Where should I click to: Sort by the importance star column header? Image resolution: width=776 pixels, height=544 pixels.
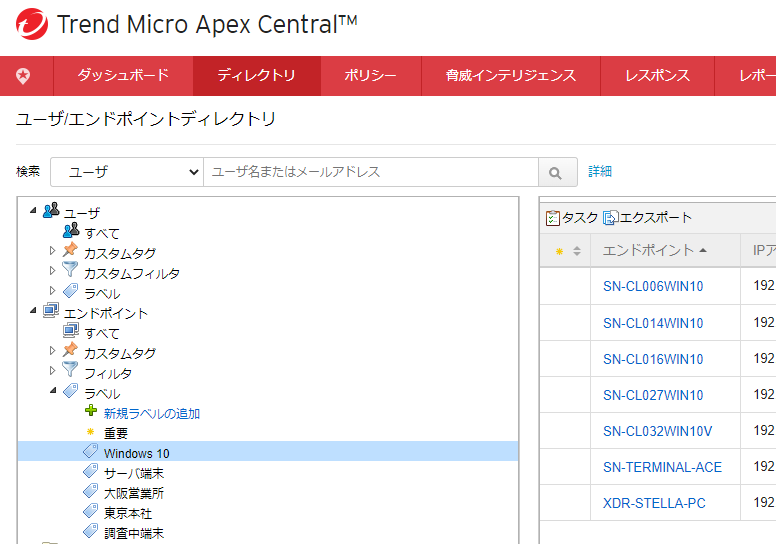click(x=565, y=250)
